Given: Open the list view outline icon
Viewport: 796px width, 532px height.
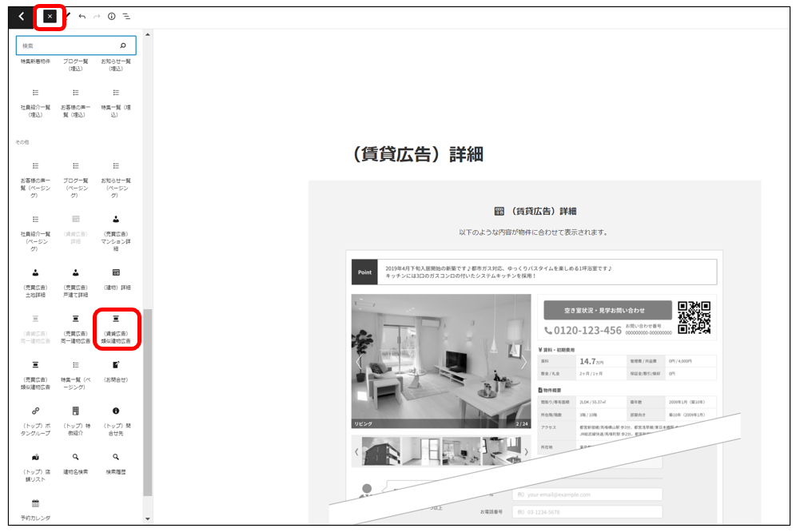Looking at the screenshot, I should 126,16.
